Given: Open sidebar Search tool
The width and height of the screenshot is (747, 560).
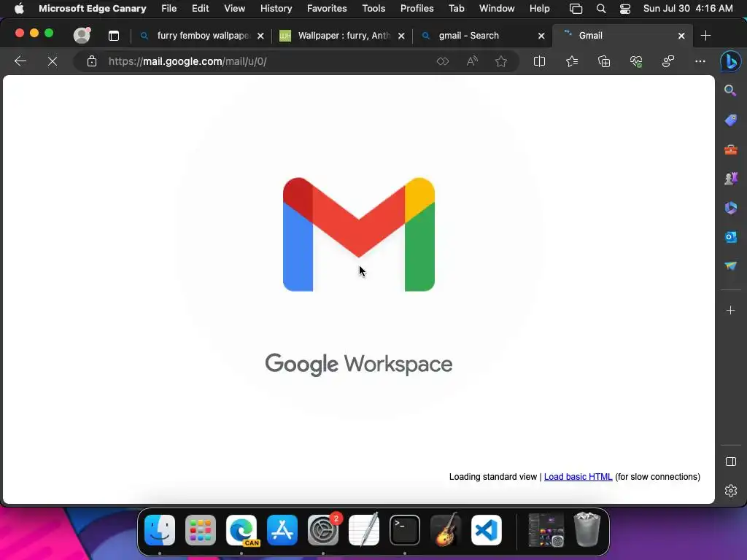Looking at the screenshot, I should click(730, 90).
